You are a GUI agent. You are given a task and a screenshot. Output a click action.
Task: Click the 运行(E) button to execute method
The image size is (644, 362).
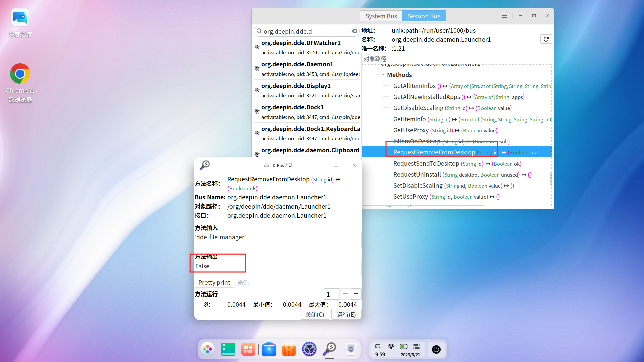[x=346, y=314]
